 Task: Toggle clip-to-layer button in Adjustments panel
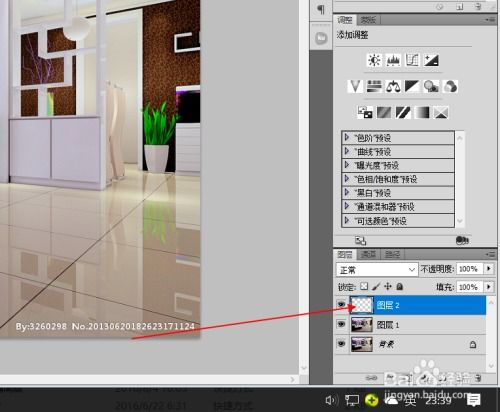462,240
